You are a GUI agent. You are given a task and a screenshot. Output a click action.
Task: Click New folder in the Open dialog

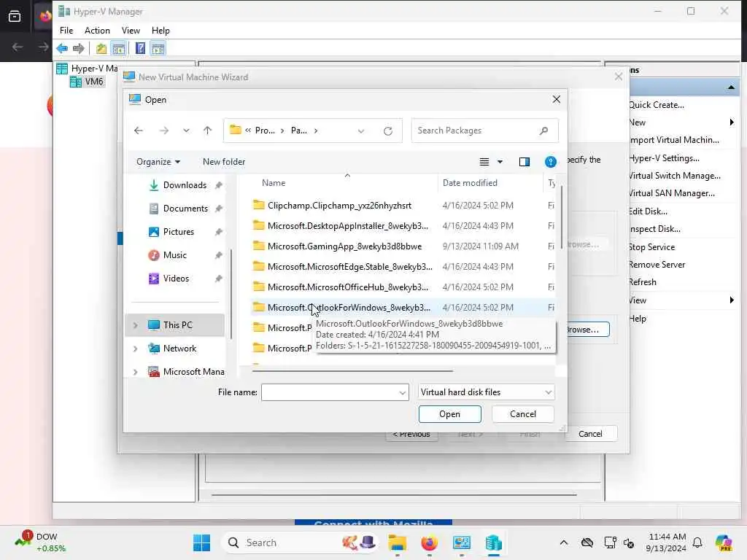(224, 162)
